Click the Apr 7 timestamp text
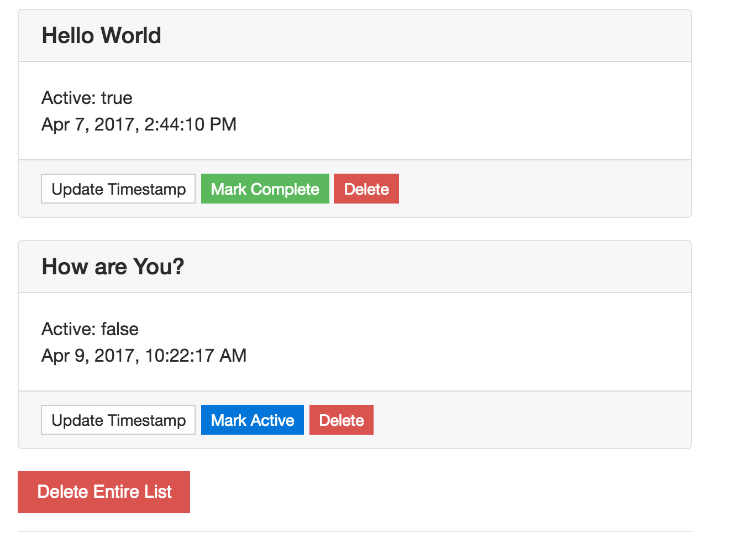 (x=138, y=124)
